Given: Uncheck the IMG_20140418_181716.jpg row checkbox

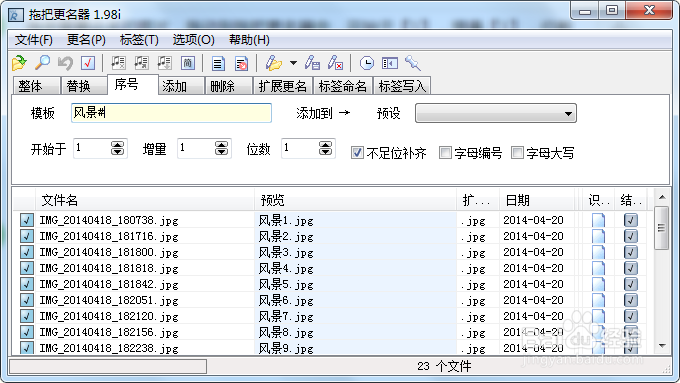Looking at the screenshot, I should coord(26,236).
